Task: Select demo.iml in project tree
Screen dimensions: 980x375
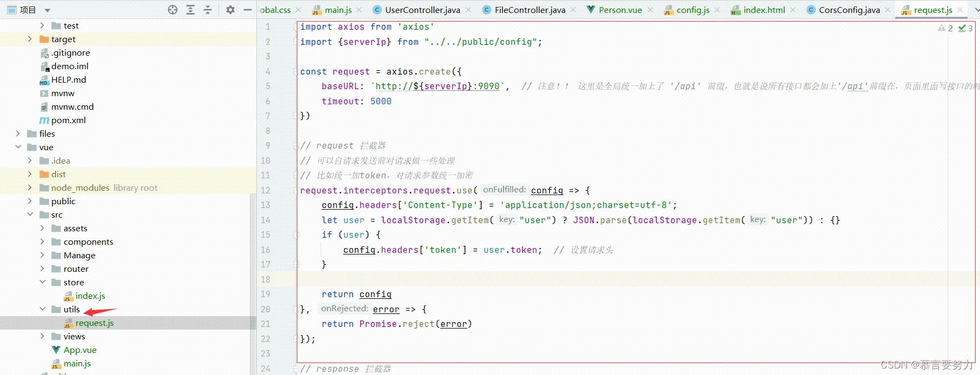Action: [70, 66]
